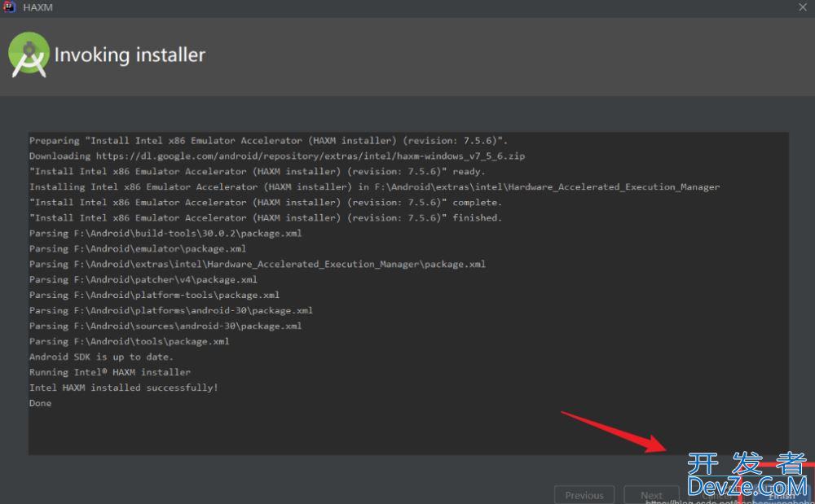
Task: Click the IntelliJ icon in the title bar
Action: (x=9, y=7)
